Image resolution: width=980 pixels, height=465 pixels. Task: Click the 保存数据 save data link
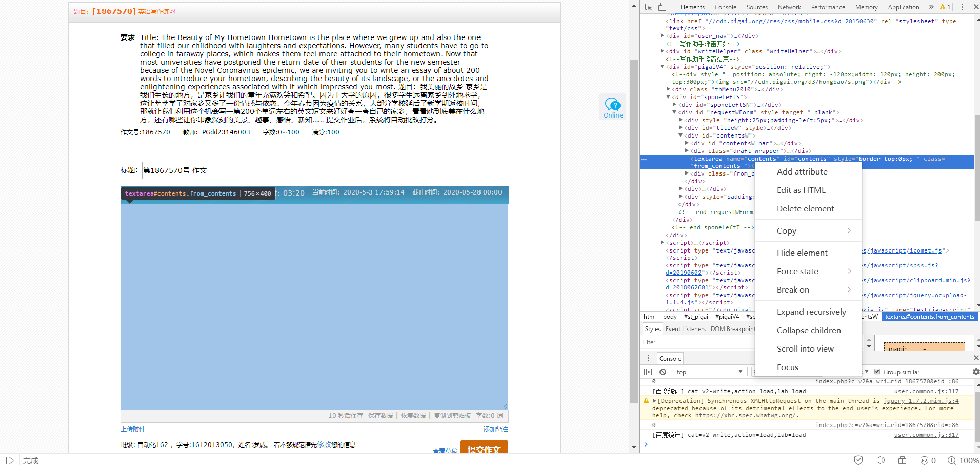(x=381, y=416)
